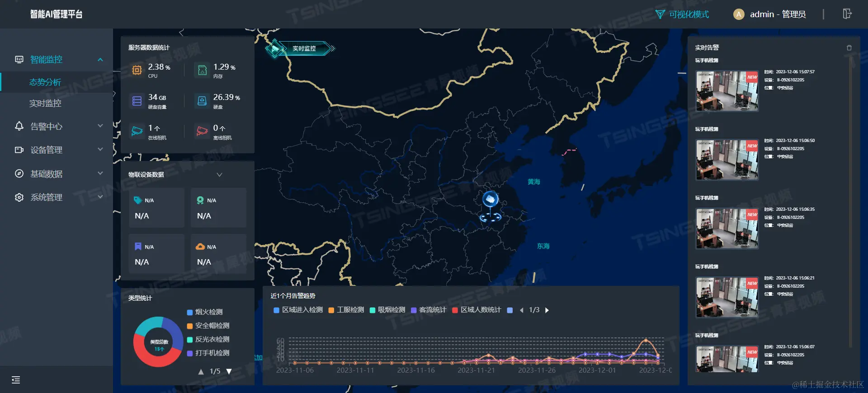Click the CPU chip icon
868x393 pixels.
point(137,70)
